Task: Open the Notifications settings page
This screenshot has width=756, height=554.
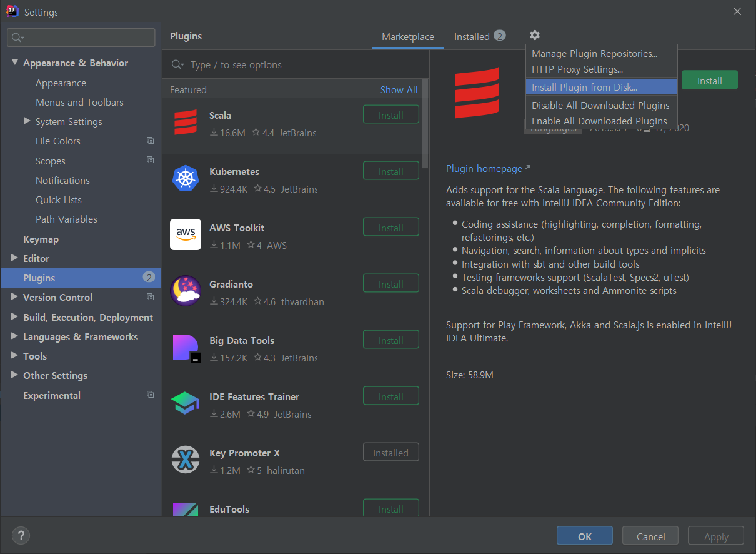Action: point(62,180)
